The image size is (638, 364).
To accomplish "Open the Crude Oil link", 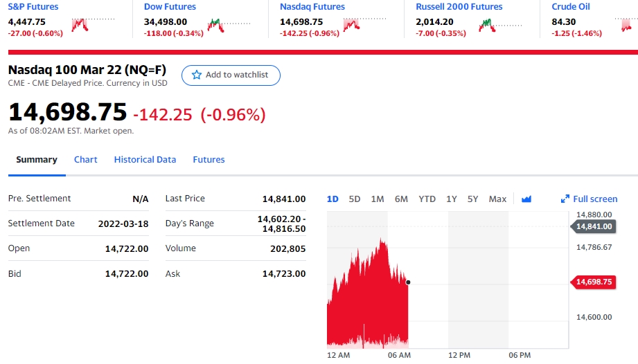I will point(570,6).
